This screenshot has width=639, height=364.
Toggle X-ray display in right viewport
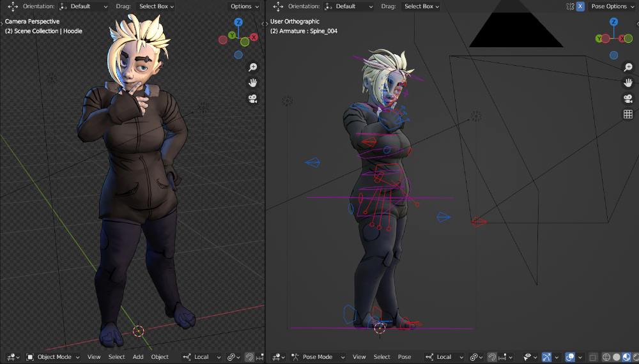593,357
